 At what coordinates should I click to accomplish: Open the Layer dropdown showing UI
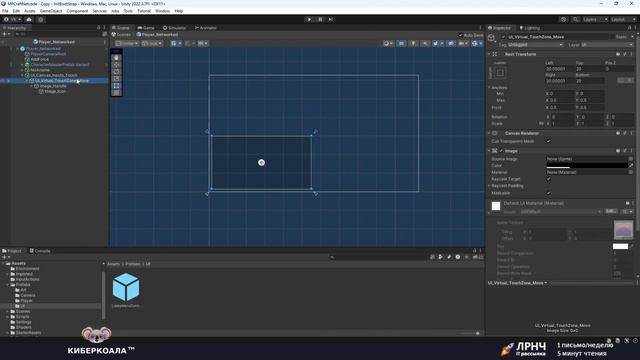click(607, 44)
